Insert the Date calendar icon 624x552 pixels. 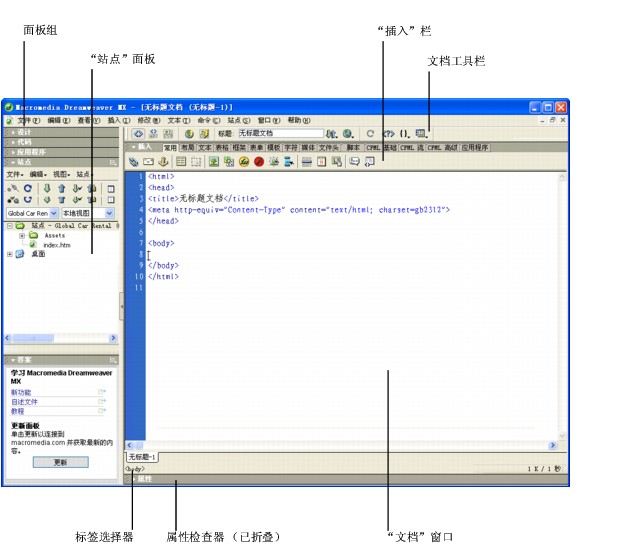(x=322, y=162)
